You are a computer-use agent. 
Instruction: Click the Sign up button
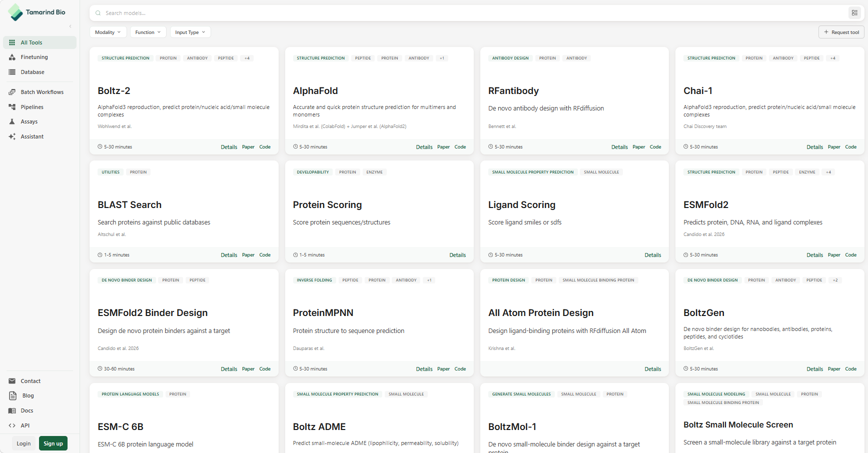[x=53, y=443]
